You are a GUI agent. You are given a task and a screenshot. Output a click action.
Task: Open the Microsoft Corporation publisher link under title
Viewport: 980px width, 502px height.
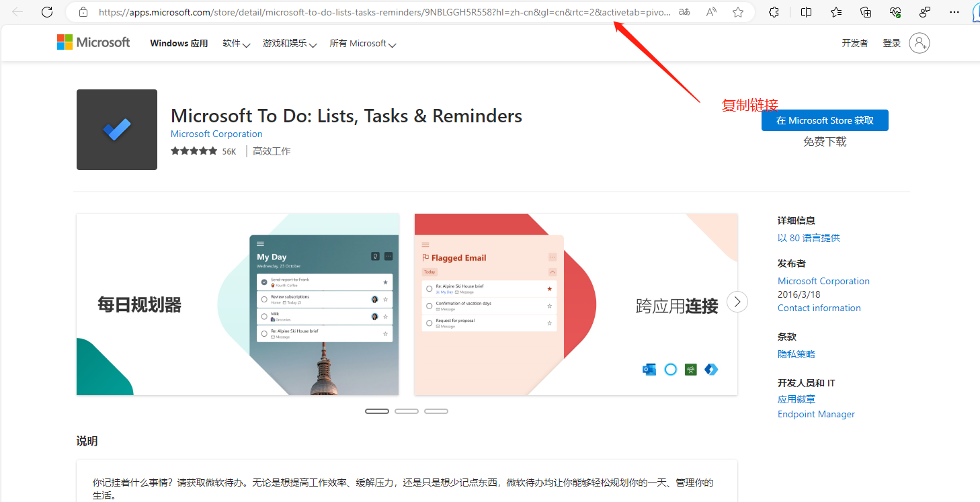point(216,134)
